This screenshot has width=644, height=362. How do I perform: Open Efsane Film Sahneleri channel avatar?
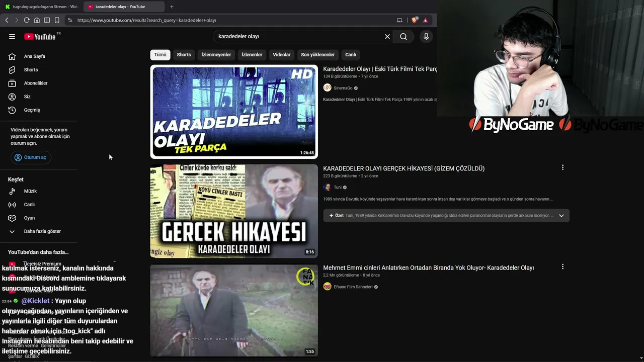[327, 287]
